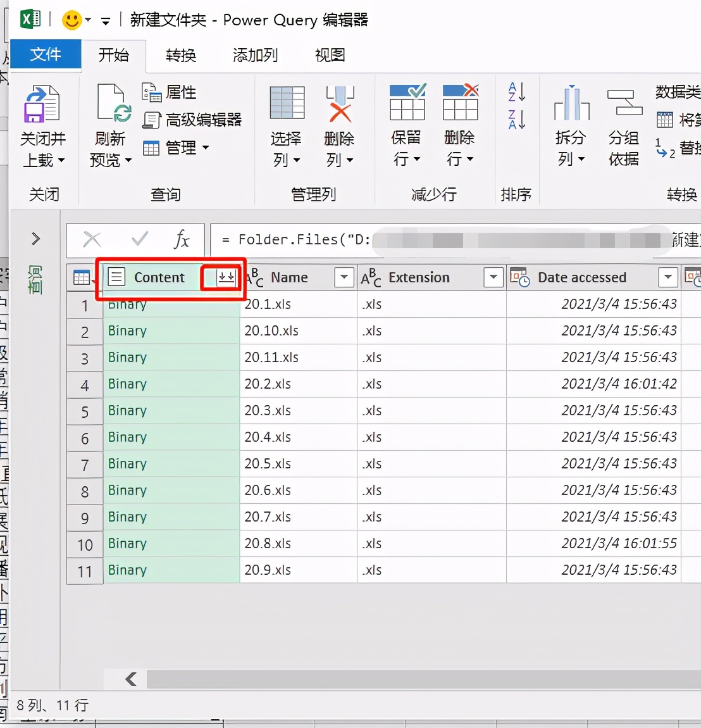Open the table options icon at grid corner

tap(83, 278)
